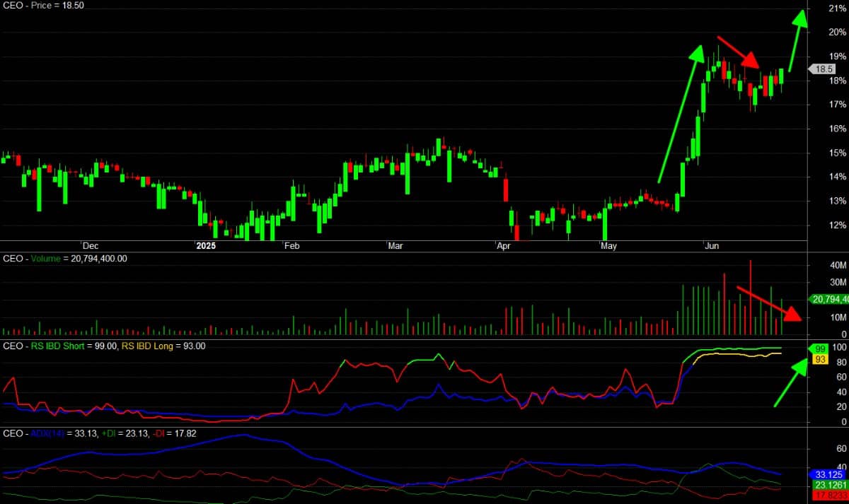
Task: Select the yellow 93 RS value tag
Action: [820, 360]
